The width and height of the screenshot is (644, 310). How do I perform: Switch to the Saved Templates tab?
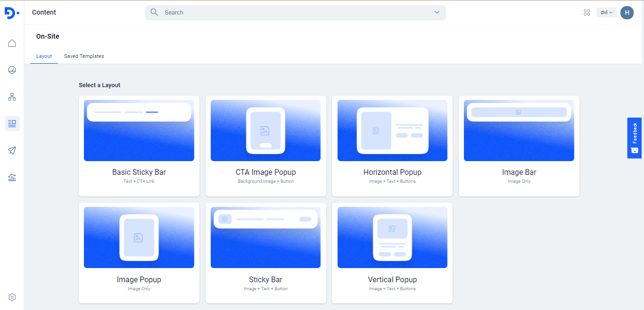84,56
